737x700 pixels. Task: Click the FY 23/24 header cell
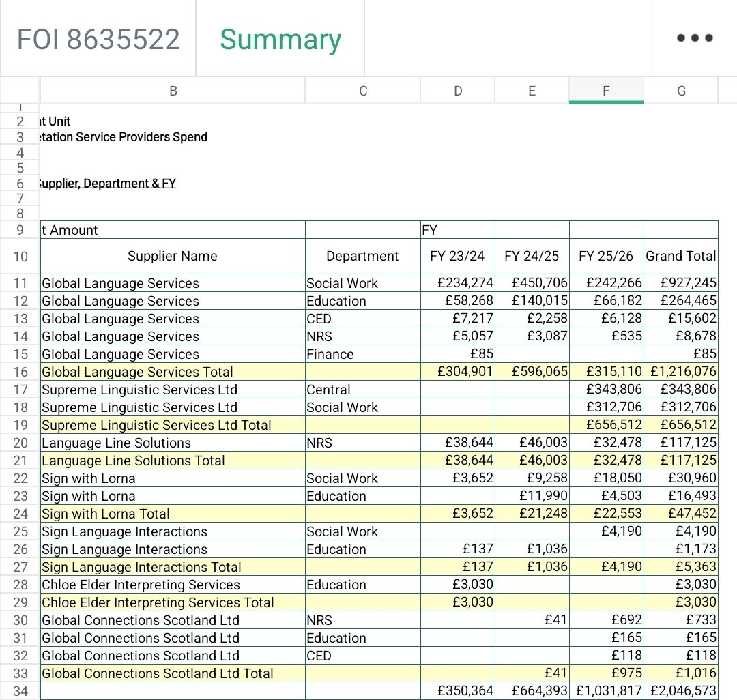[x=457, y=256]
